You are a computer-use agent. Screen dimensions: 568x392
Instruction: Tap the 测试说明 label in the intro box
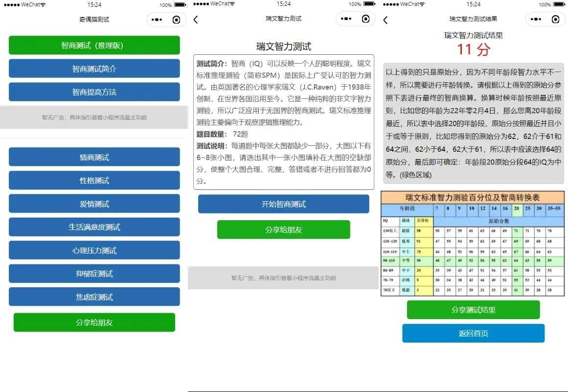[x=211, y=146]
